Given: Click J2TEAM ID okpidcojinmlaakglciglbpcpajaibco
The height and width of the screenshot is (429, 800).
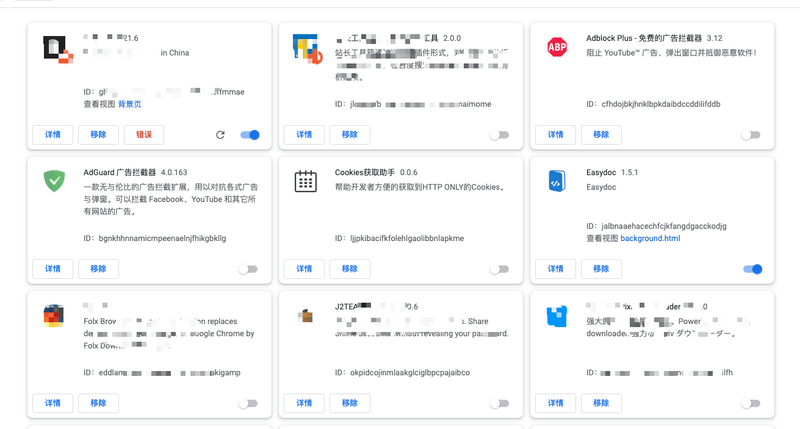Looking at the screenshot, I should pos(410,372).
